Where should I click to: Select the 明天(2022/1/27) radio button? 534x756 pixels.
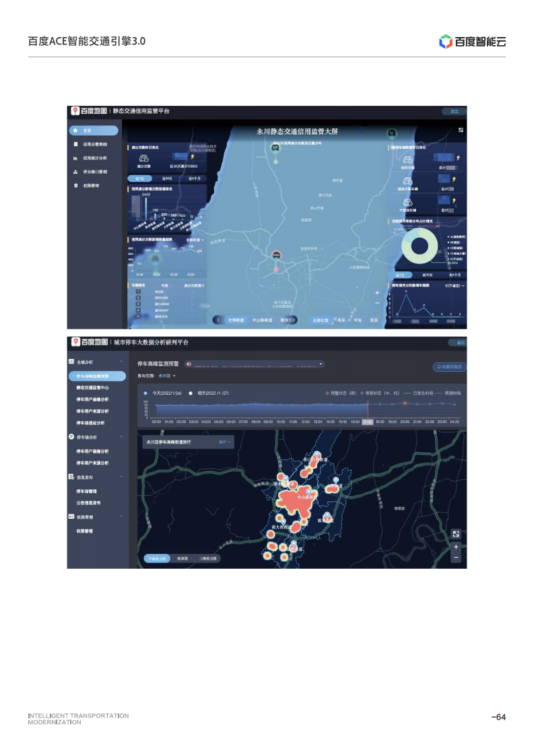click(x=191, y=391)
